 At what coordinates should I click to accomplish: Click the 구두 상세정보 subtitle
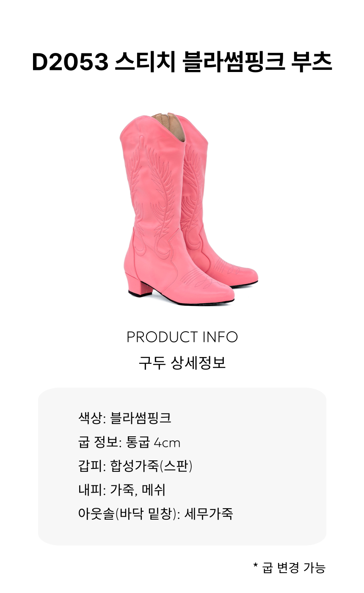pyautogui.click(x=182, y=363)
